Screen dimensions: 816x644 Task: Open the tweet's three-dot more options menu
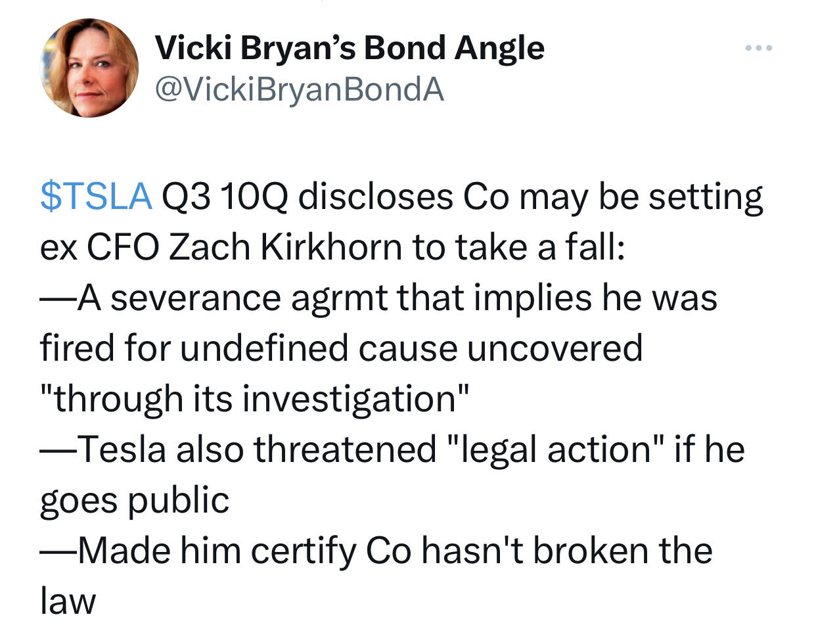click(759, 48)
